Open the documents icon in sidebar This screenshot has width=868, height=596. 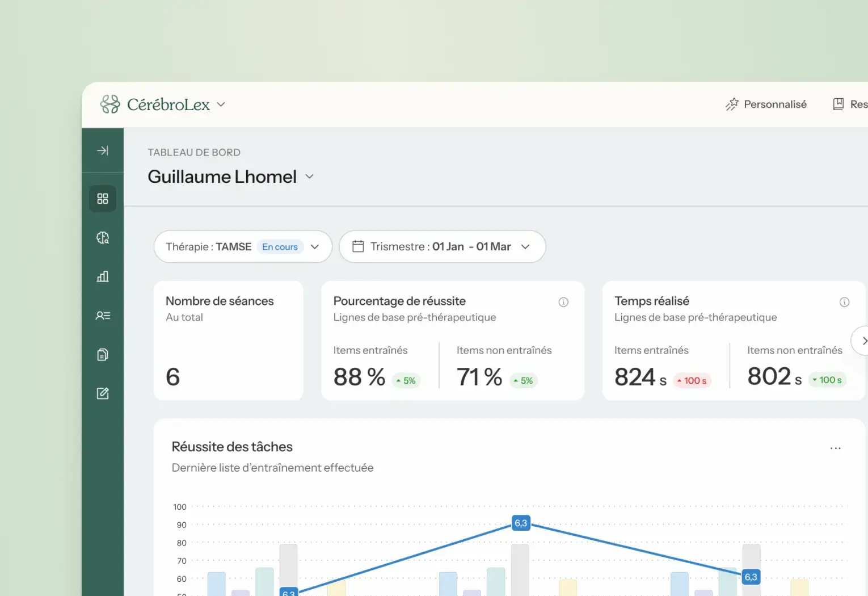click(103, 355)
